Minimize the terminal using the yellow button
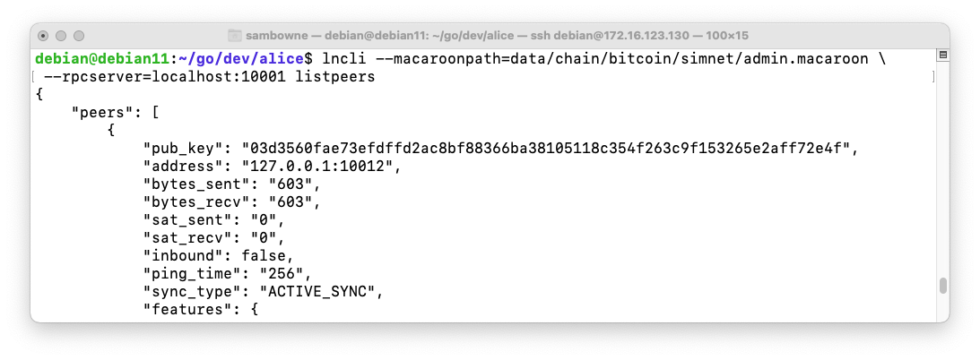This screenshot has height=360, width=980. coord(61,35)
